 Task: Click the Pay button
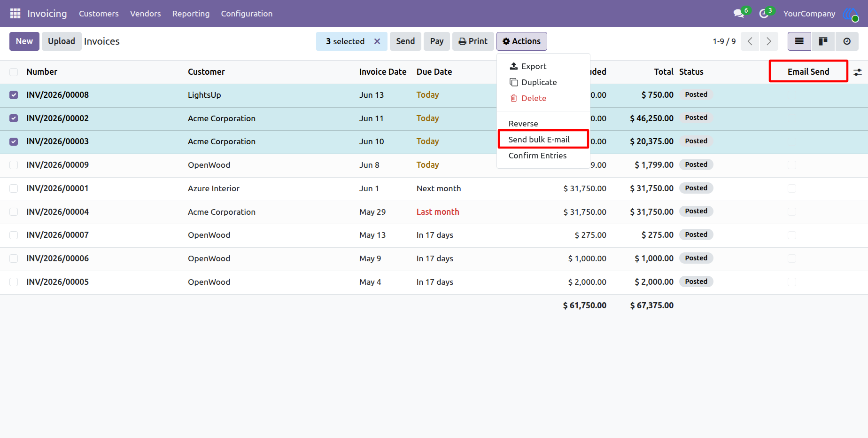[x=437, y=41]
